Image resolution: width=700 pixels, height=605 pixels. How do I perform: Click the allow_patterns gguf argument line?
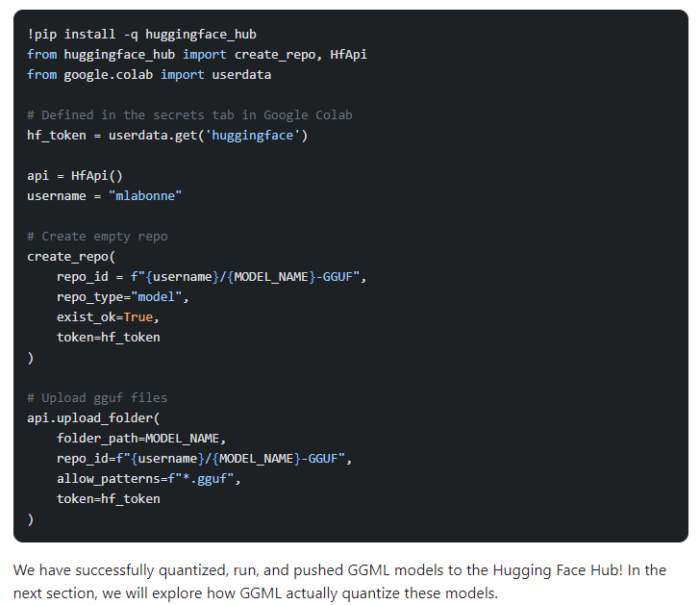(x=148, y=478)
